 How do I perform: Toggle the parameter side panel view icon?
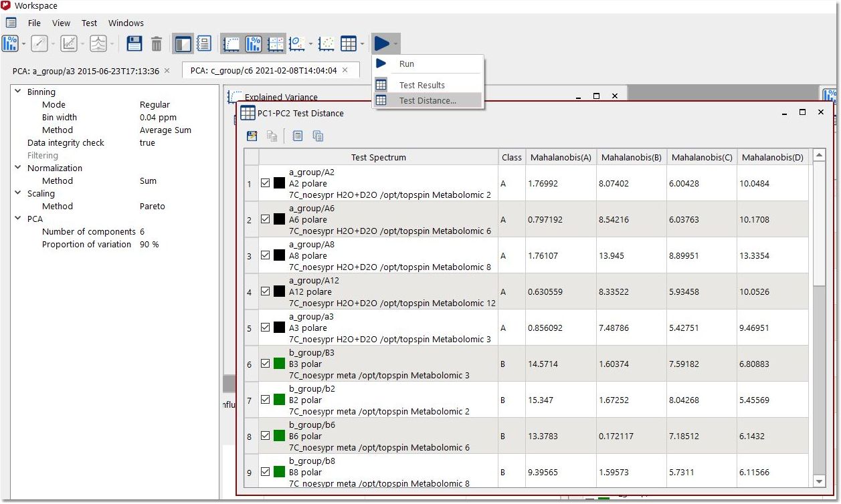pyautogui.click(x=183, y=44)
